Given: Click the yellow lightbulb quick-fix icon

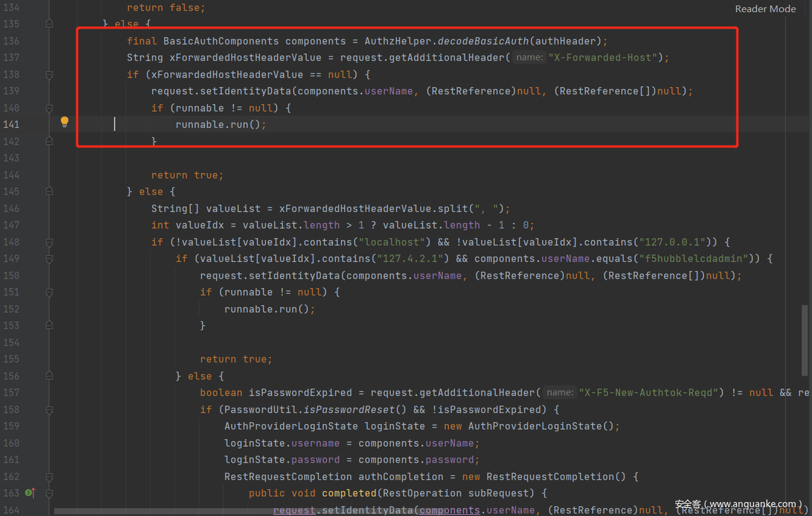Looking at the screenshot, I should click(64, 122).
